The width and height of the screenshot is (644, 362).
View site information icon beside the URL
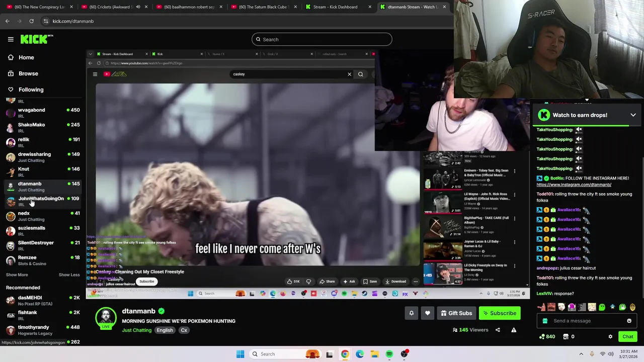46,21
